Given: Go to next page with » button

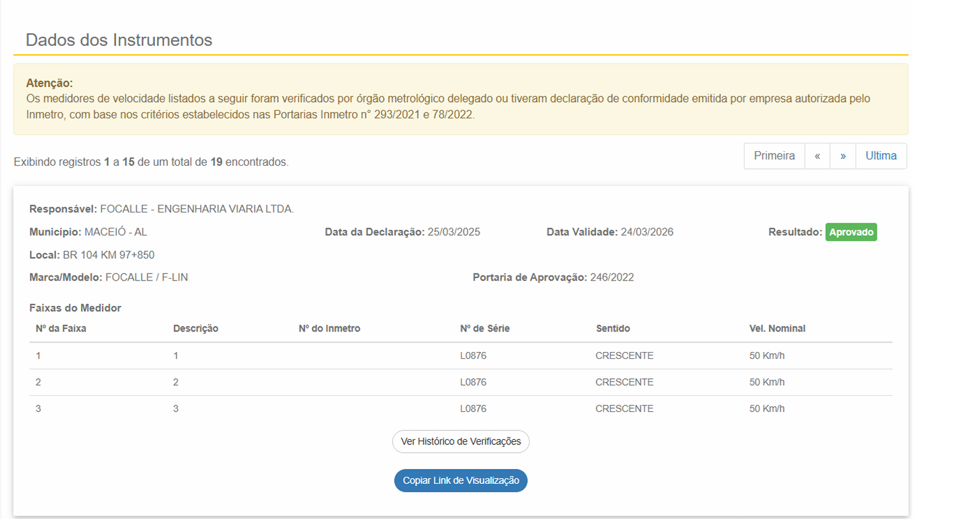Looking at the screenshot, I should point(843,156).
